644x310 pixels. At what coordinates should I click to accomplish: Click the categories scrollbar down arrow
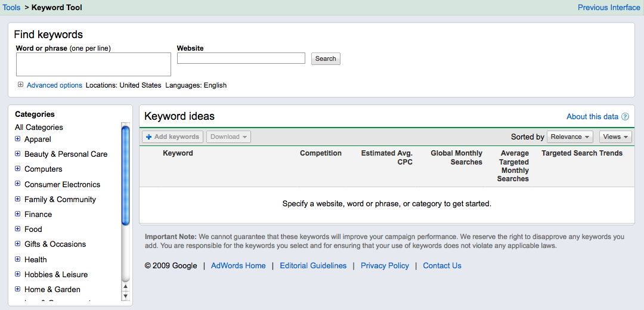[x=125, y=296]
